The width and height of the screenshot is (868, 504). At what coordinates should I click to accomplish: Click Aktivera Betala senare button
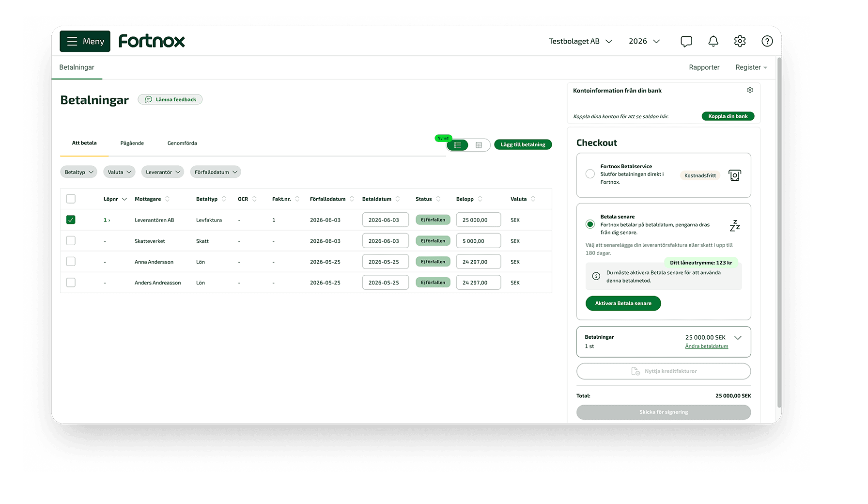(623, 303)
